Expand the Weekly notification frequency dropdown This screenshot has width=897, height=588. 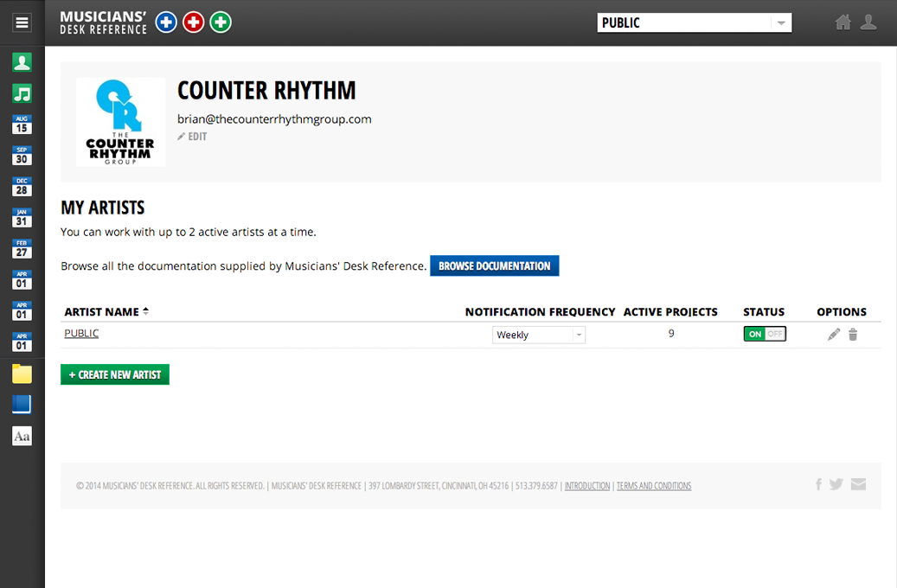coord(539,335)
